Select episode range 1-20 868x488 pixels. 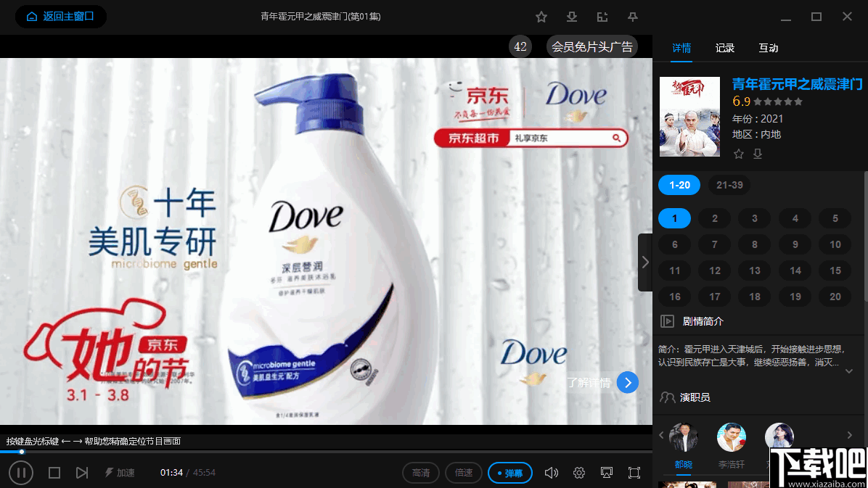point(679,185)
